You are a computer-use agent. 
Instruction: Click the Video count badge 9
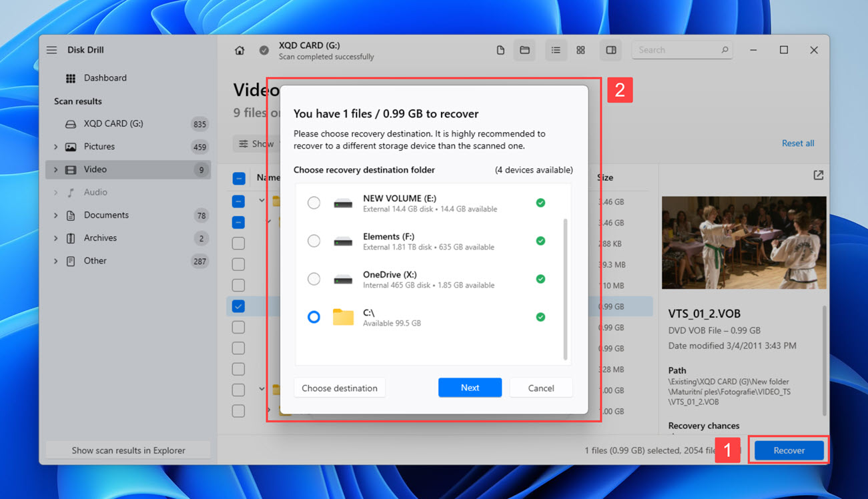point(201,170)
